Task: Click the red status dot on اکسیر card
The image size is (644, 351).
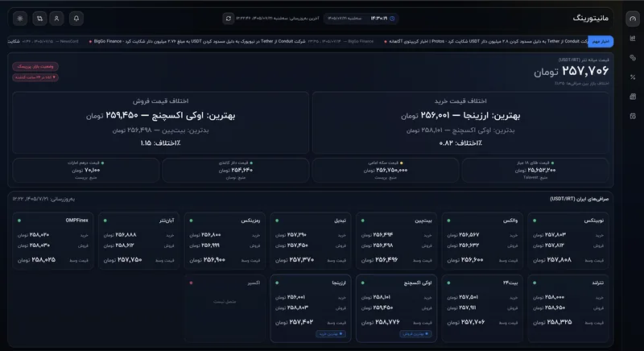Action: pyautogui.click(x=191, y=283)
